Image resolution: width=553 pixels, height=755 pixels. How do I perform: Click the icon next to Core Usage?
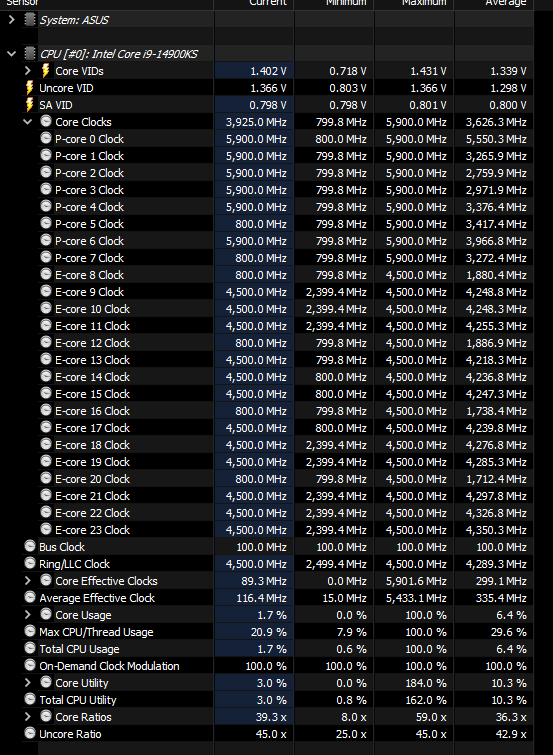tap(46, 614)
